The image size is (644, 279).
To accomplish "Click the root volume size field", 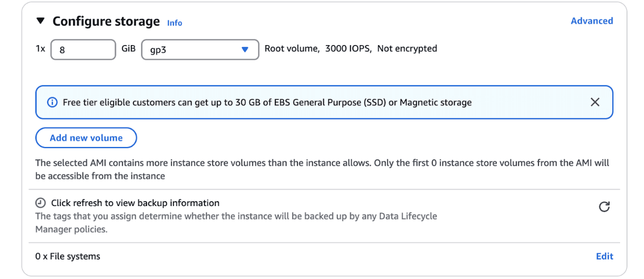I will coord(83,49).
